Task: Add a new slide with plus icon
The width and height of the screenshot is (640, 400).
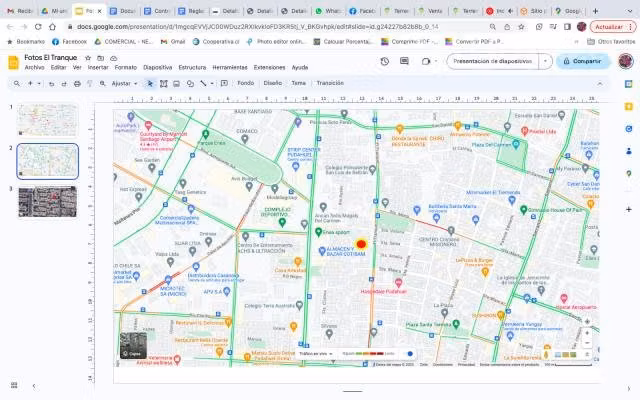Action: point(30,83)
